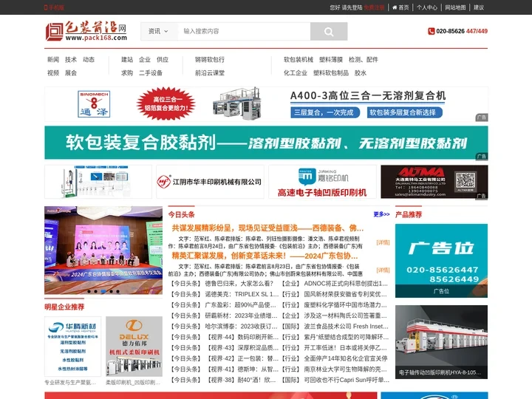Screen dimensions: 532x399
Task: Click 柔版印刷机_凹版印刷 caption link
Action: click(x=133, y=383)
